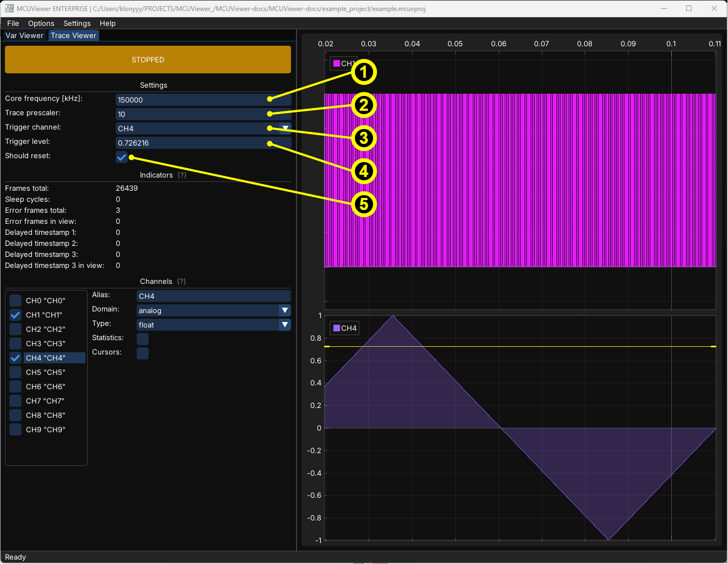Expand the Domain analog dropdown

[x=284, y=310]
